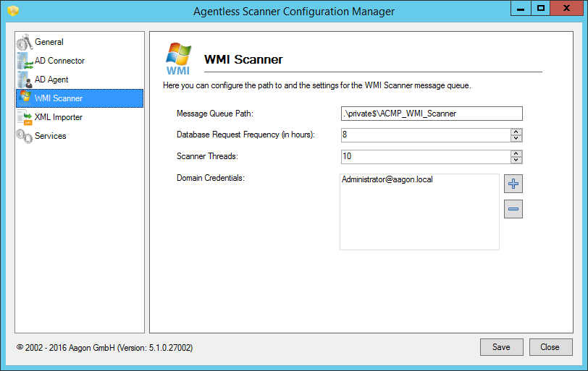Viewport: 588px width, 371px height.
Task: Decrease Database Request Frequency value
Action: [516, 138]
